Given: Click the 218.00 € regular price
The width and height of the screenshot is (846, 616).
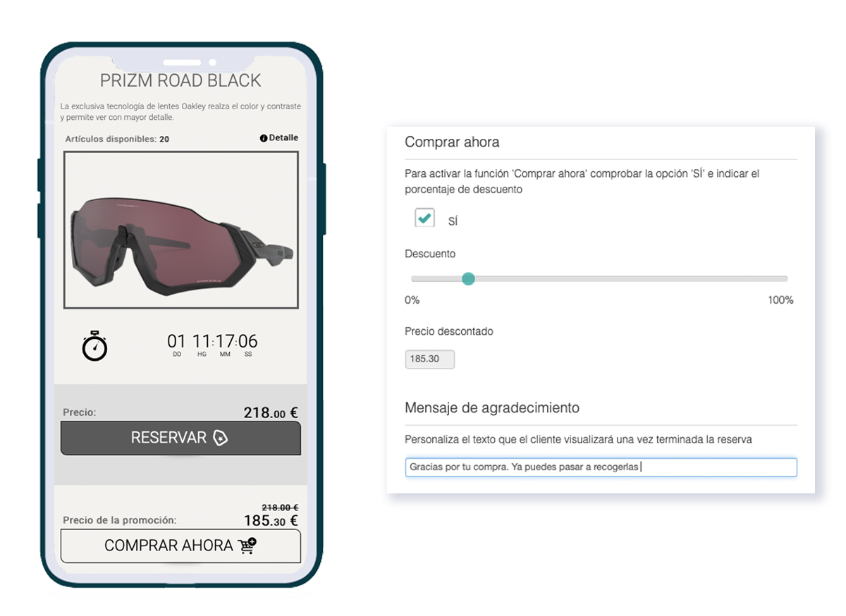Looking at the screenshot, I should tap(271, 413).
